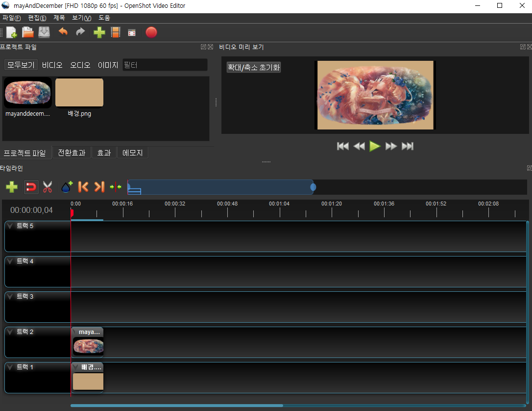Export video with red circle button

(x=151, y=32)
